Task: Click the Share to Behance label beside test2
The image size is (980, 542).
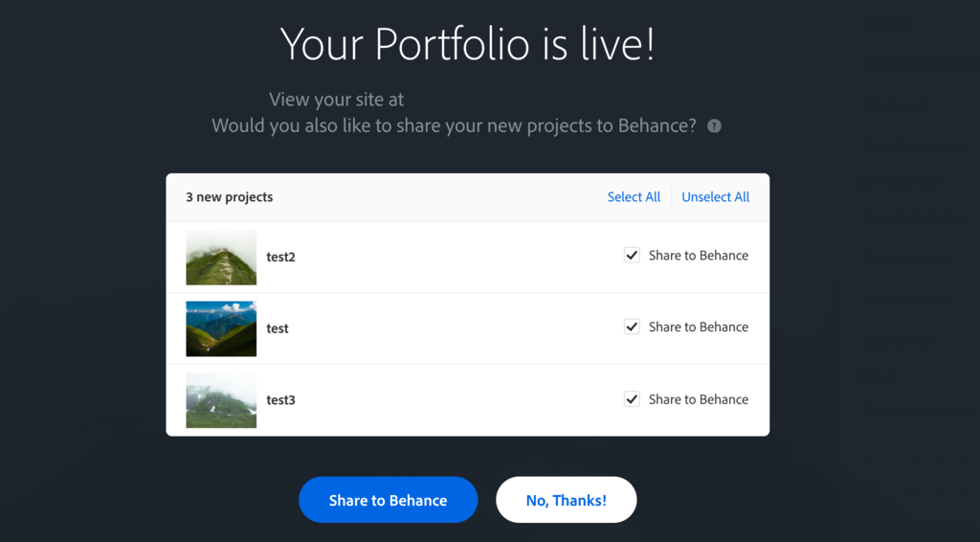Action: 698,256
